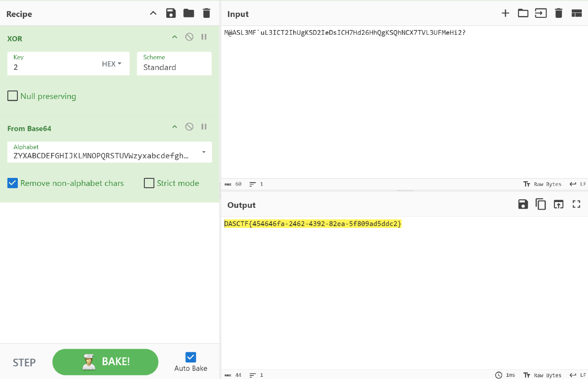Uncheck the Auto Bake option
This screenshot has width=588, height=379.
190,357
